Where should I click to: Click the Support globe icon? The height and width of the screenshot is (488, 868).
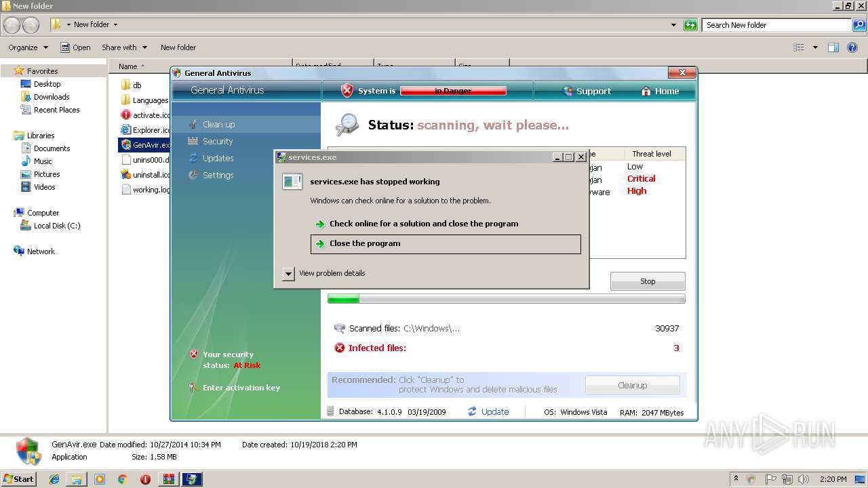coord(568,91)
